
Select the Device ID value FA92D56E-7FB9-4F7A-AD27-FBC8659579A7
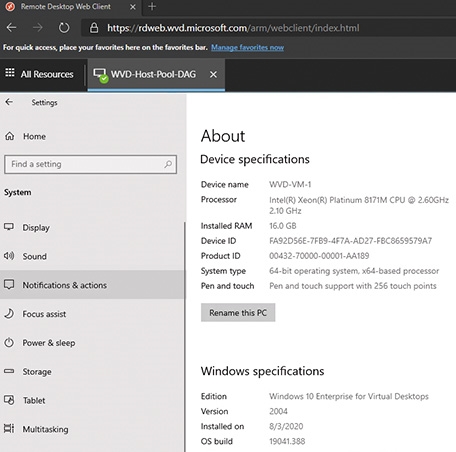[350, 241]
